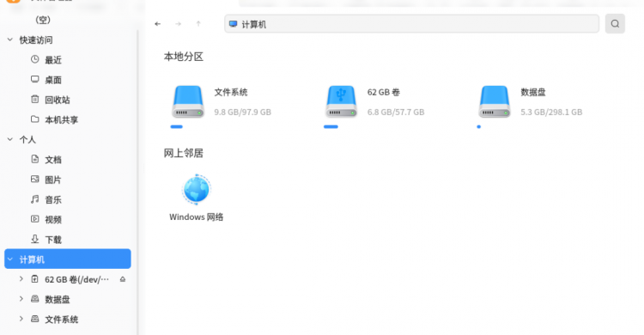Click the 计算机 address bar field
The height and width of the screenshot is (335, 644).
pos(411,24)
